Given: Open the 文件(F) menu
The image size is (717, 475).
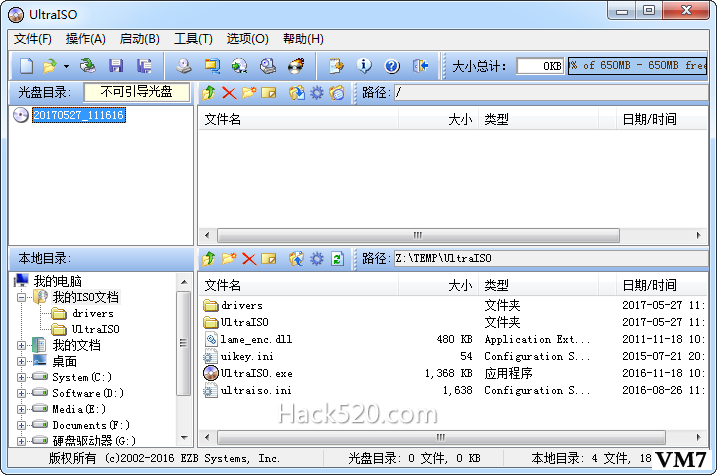Looking at the screenshot, I should 32,39.
